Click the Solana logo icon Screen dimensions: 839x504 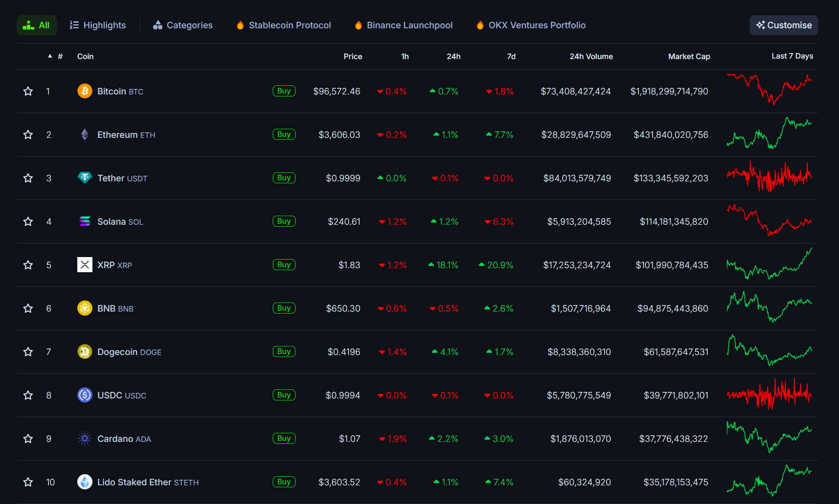pos(84,222)
